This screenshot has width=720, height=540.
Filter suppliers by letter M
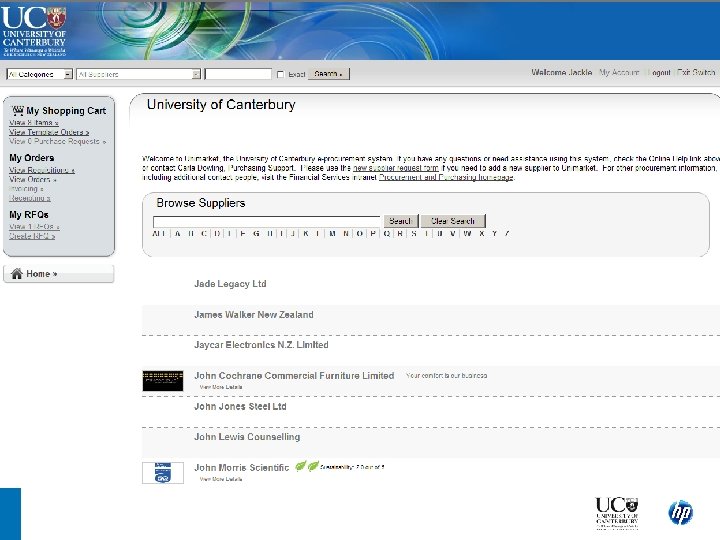click(x=332, y=233)
